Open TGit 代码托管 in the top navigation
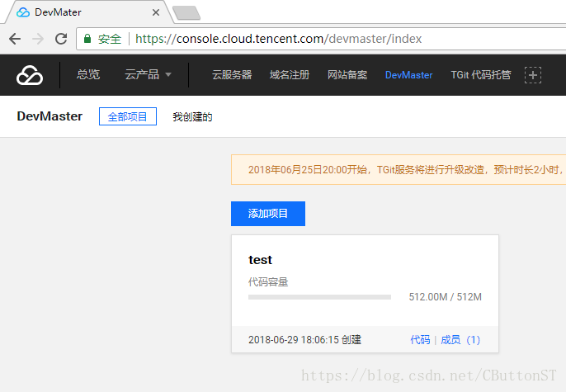 coord(481,75)
